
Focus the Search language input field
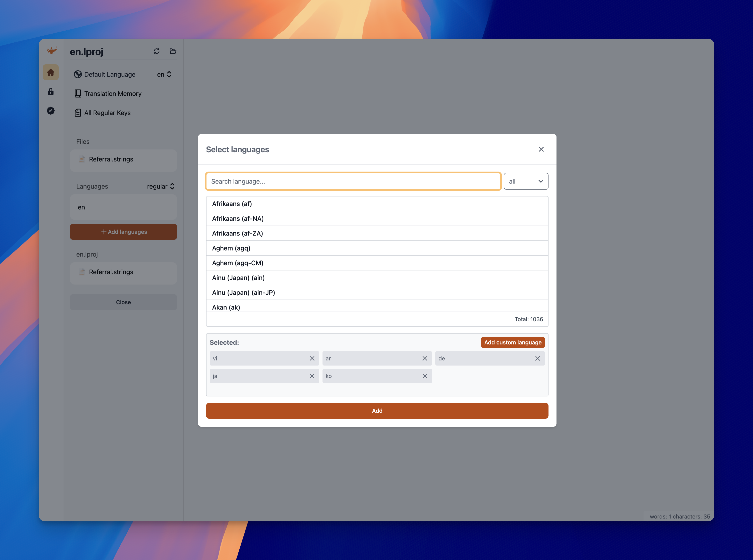[353, 181]
